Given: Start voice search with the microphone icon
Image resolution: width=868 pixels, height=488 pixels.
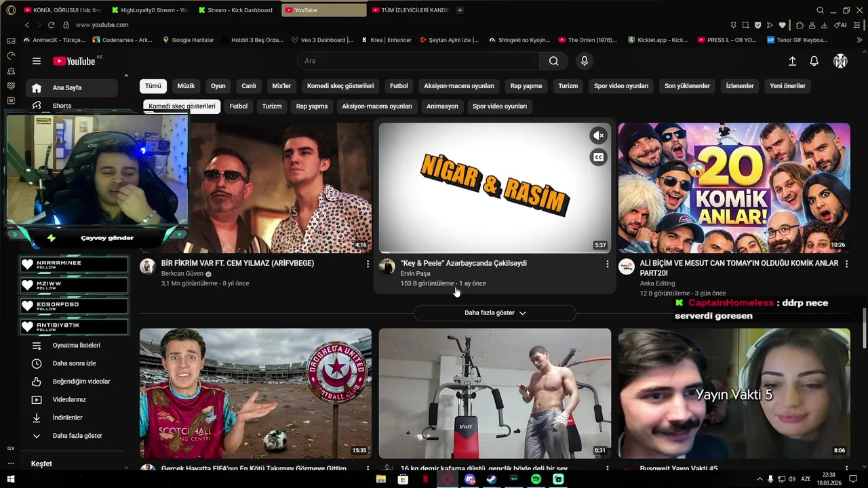Looking at the screenshot, I should [585, 61].
